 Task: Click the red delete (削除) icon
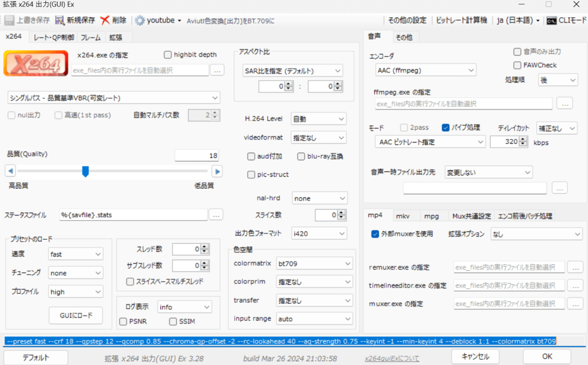click(105, 20)
